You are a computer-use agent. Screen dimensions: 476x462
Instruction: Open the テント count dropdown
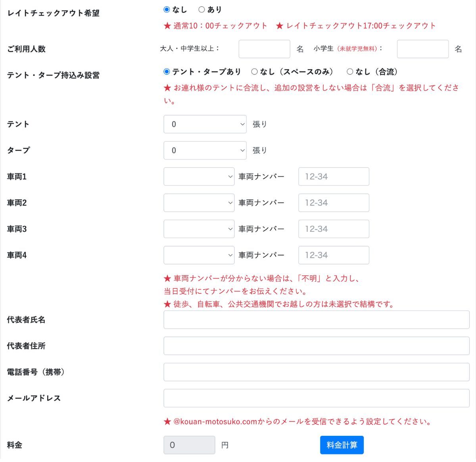click(x=205, y=124)
